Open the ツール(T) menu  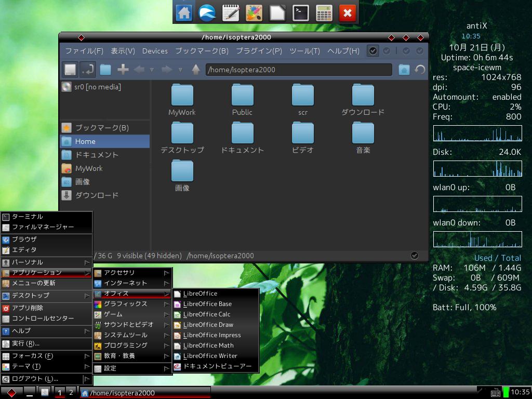point(304,51)
